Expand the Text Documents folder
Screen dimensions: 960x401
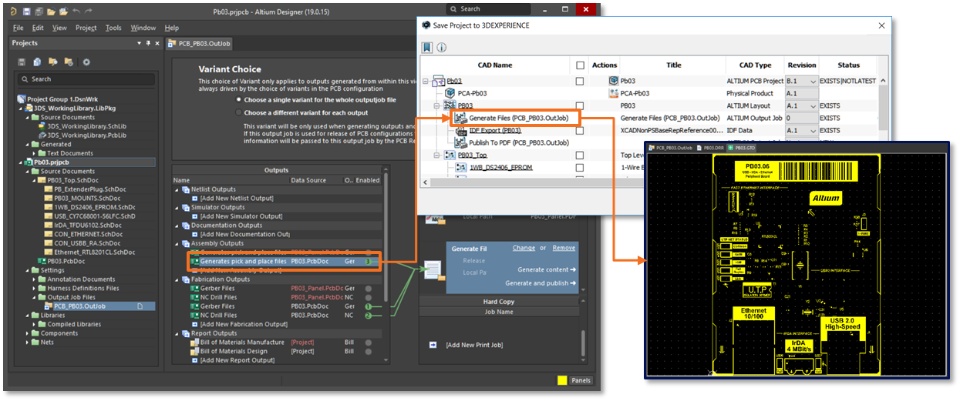coord(34,153)
